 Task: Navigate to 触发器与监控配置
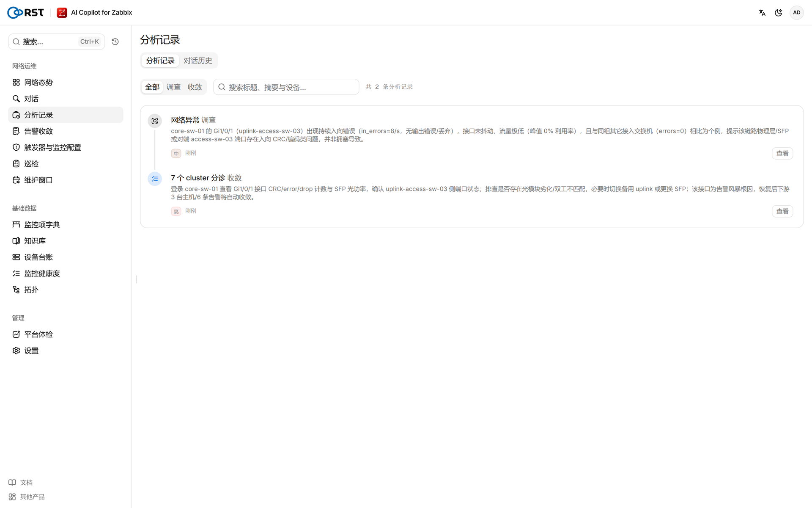click(66, 147)
